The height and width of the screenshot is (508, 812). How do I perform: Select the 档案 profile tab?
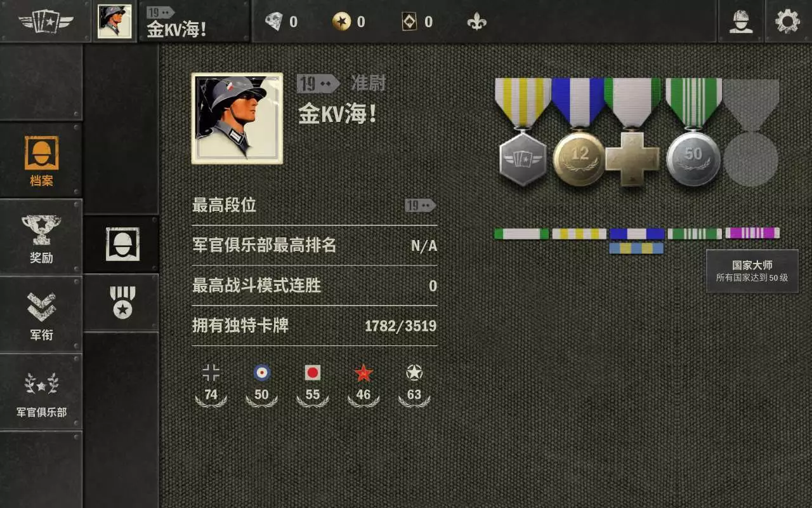41,160
